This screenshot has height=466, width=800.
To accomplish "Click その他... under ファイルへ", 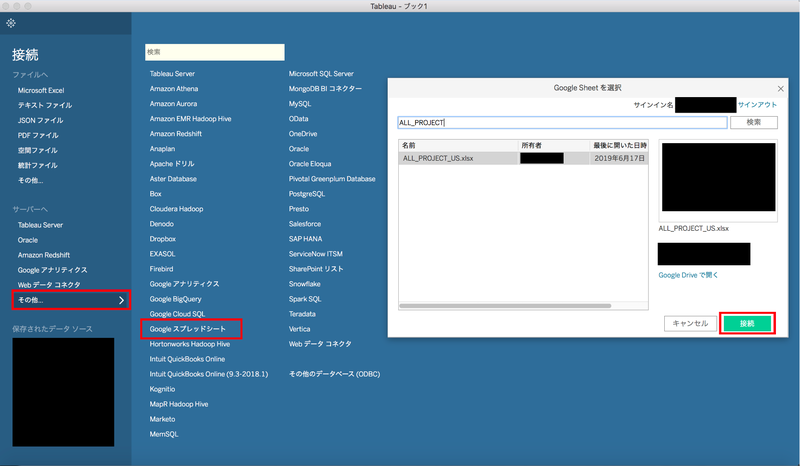I will pyautogui.click(x=30, y=180).
